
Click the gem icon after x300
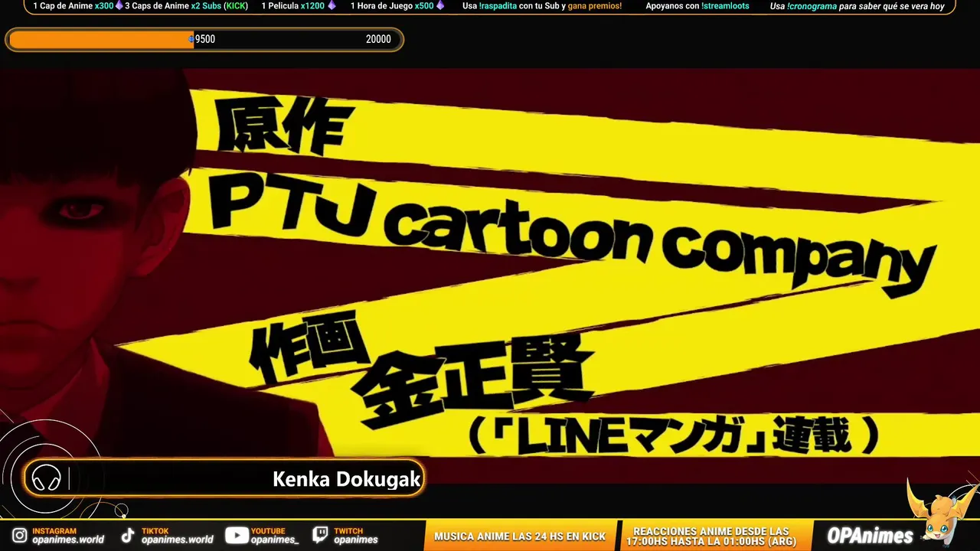coord(119,6)
